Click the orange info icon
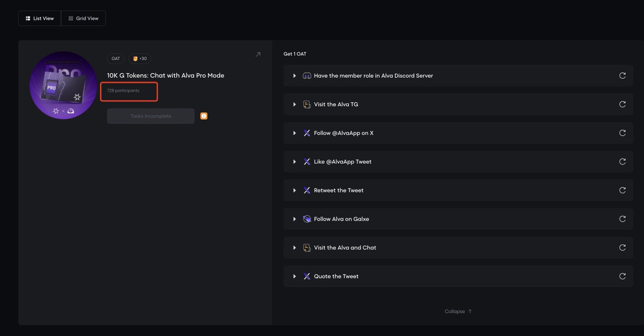The width and height of the screenshot is (644, 336). pos(204,116)
